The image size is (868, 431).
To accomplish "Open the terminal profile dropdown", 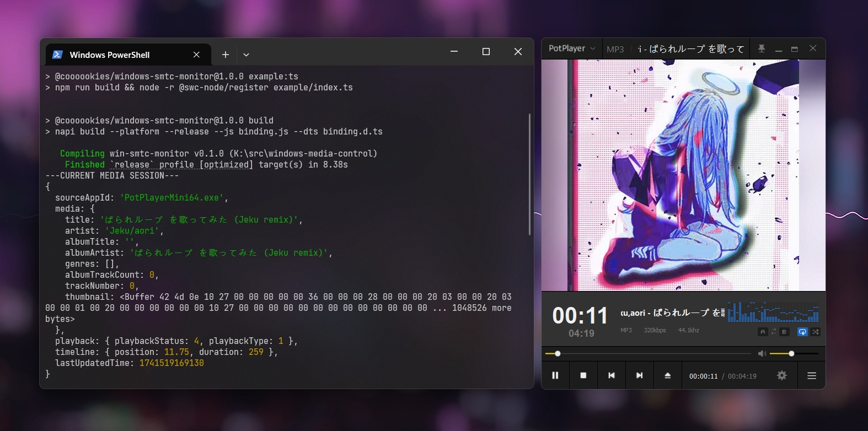I will tap(246, 55).
